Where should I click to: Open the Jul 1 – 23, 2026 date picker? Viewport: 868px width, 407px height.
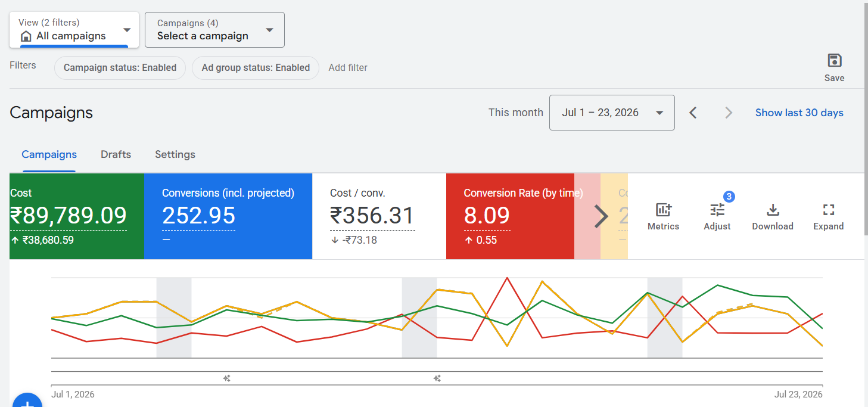pyautogui.click(x=612, y=113)
